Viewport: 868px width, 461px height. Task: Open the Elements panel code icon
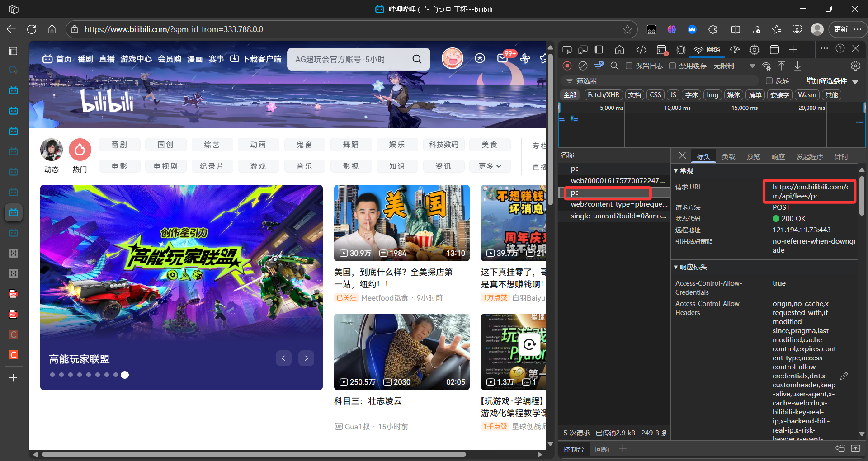click(641, 50)
